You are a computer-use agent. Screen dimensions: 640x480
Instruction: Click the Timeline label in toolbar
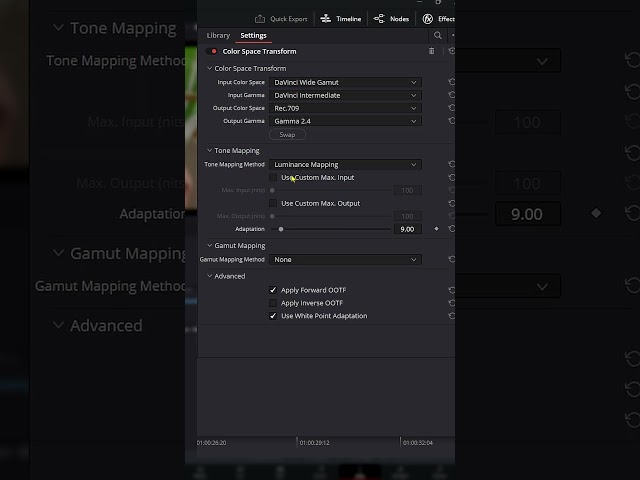pyautogui.click(x=349, y=19)
